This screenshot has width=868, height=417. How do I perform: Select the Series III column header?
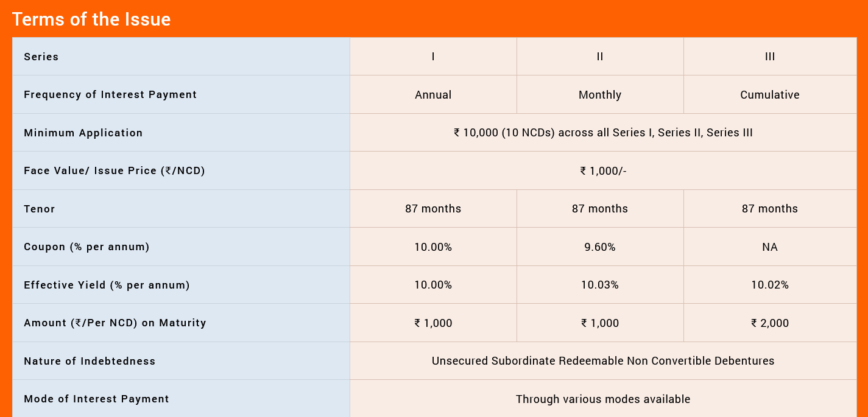tap(770, 57)
